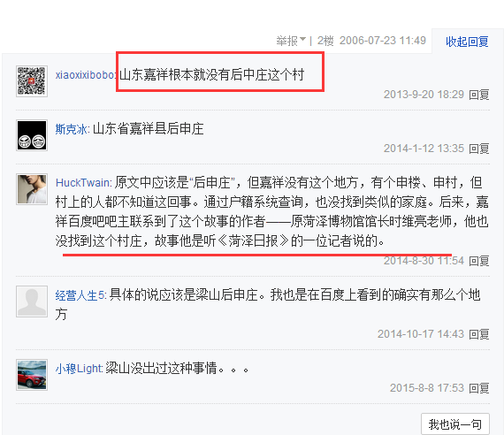The height and width of the screenshot is (435, 504).
Task: Reply to xiaoxixibobo's 2013-9-20 comment
Action: coord(479,95)
